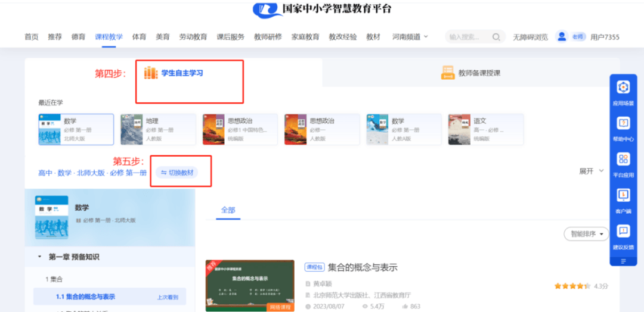
Task: Click the star rating of the course
Action: (572, 286)
